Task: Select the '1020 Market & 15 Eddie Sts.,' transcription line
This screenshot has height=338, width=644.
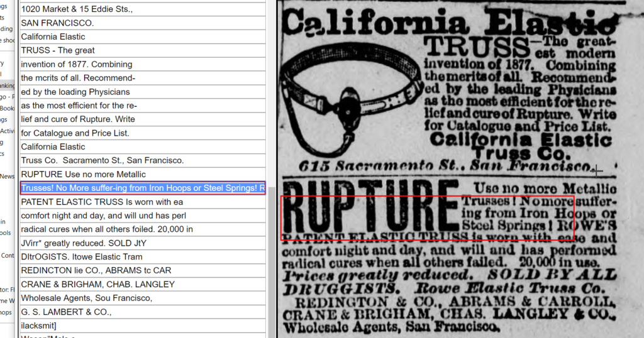Action: point(143,9)
